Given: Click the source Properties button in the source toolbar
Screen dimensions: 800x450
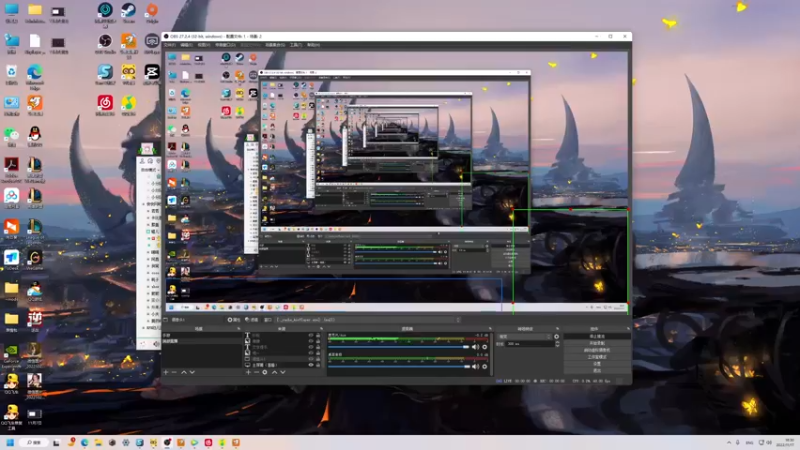Looking at the screenshot, I should 234,320.
